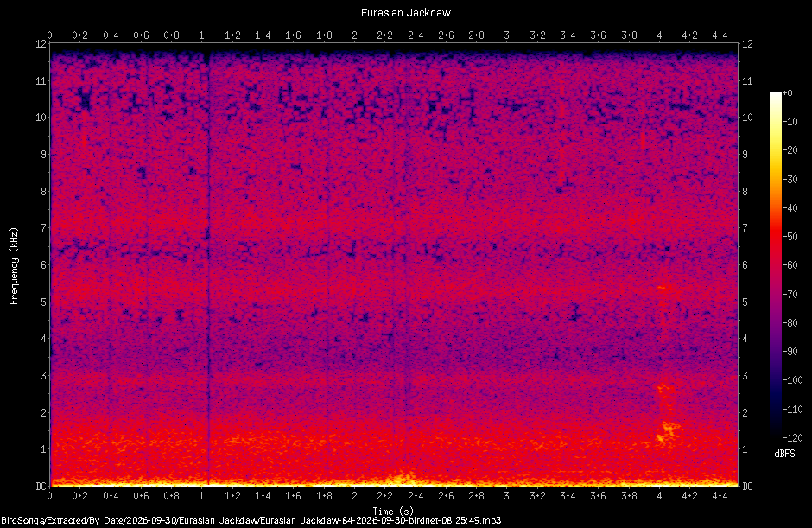Click the 'dBFS' label under the color scale

tap(784, 454)
